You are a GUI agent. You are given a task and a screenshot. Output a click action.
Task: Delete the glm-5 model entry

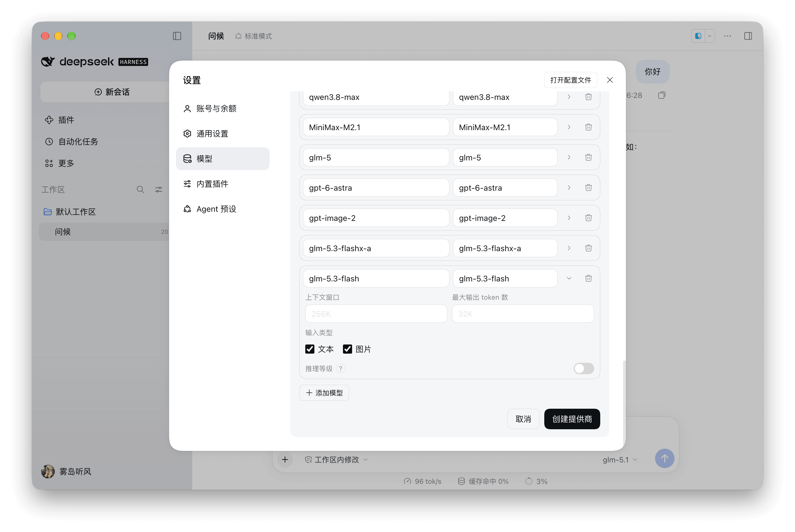click(588, 157)
